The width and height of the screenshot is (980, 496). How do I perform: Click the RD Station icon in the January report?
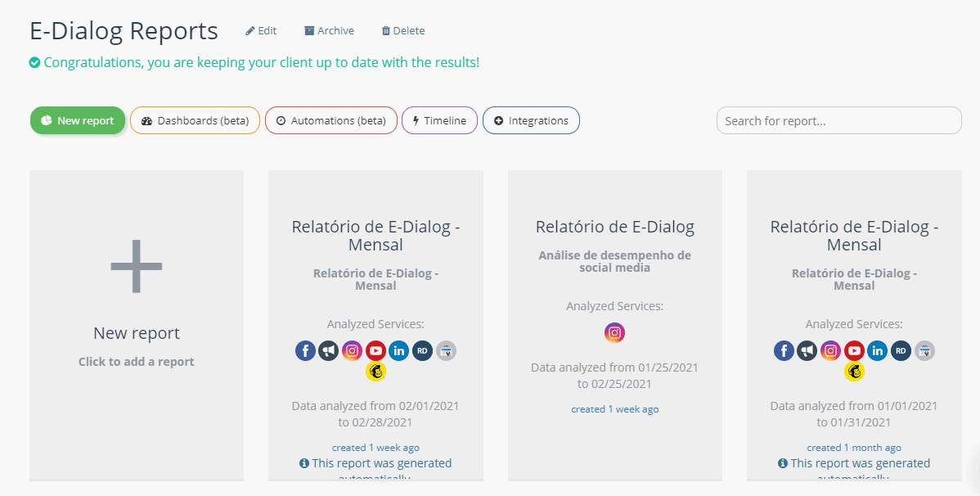pos(901,351)
